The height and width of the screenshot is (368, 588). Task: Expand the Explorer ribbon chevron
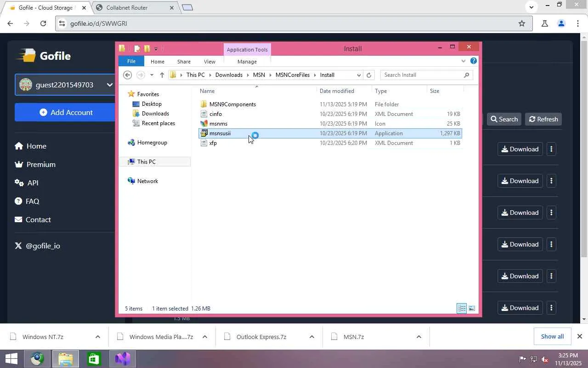(x=464, y=61)
